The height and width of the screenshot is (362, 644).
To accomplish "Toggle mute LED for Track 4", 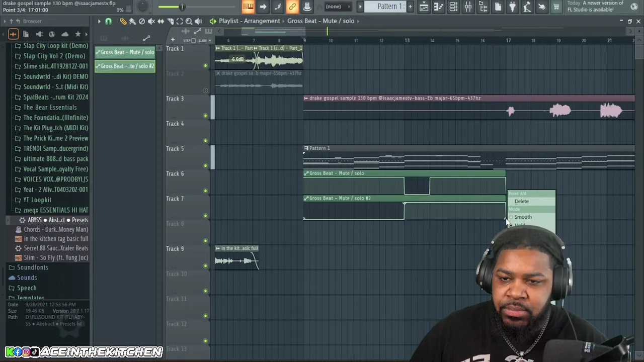I will coord(205,141).
